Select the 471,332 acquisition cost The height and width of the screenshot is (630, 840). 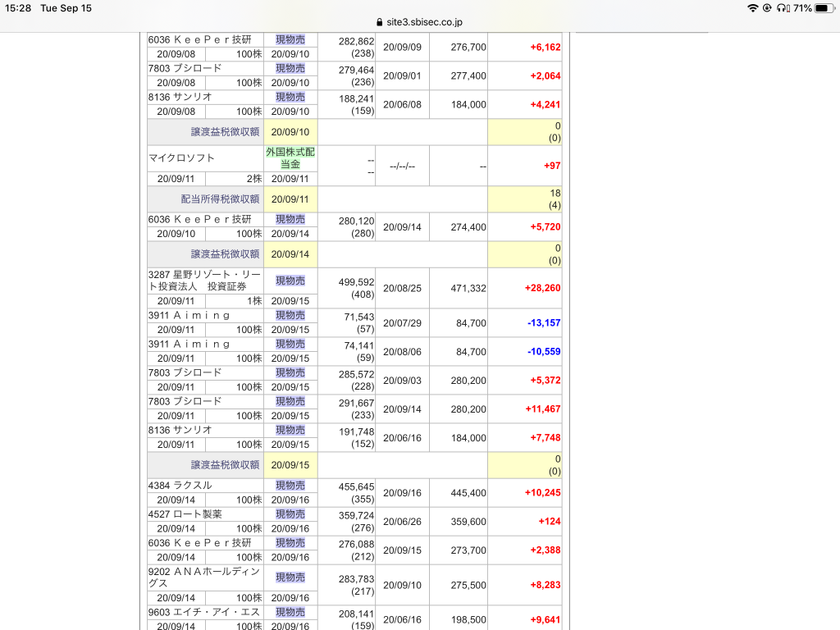tap(468, 288)
